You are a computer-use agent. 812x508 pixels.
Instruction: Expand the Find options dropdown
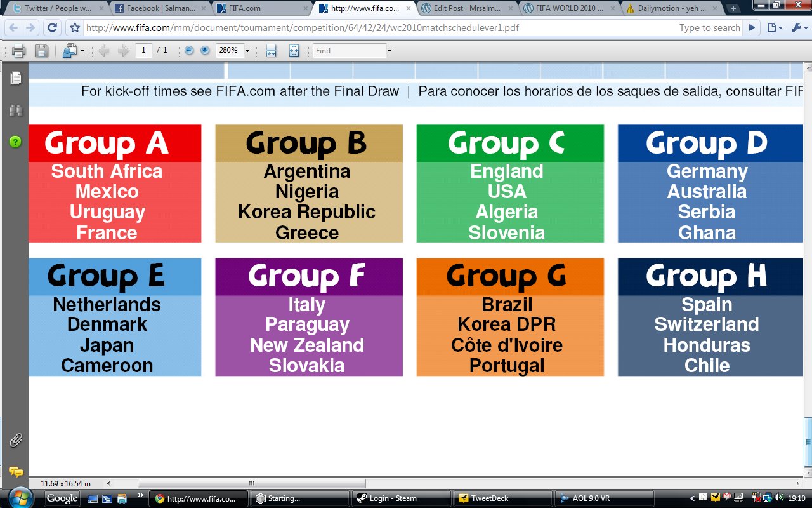[x=388, y=50]
